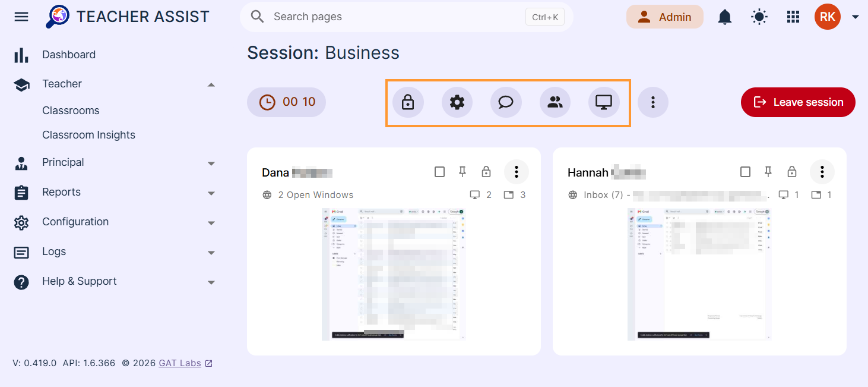Click the monitor screen icon in toolbar
The image size is (868, 387).
604,102
